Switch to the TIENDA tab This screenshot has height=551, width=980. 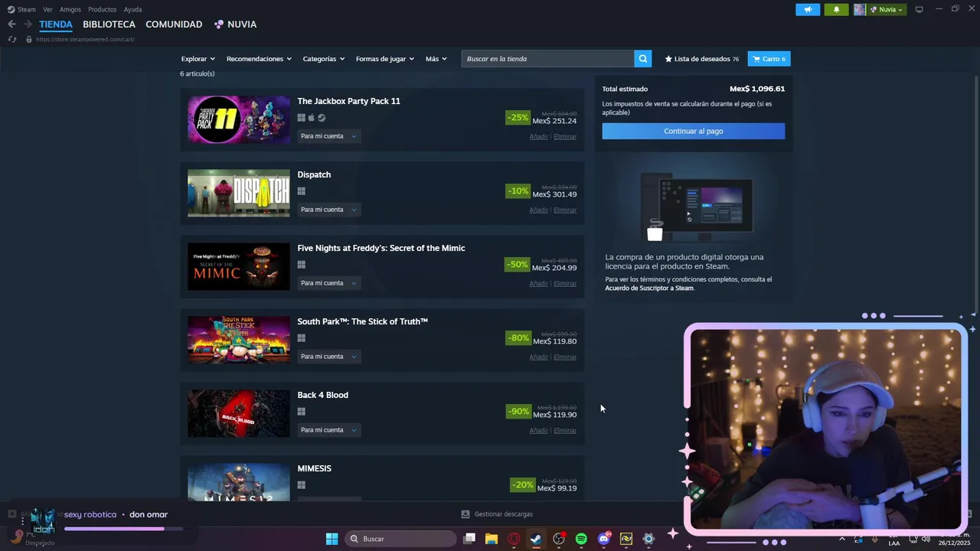pyautogui.click(x=56, y=24)
